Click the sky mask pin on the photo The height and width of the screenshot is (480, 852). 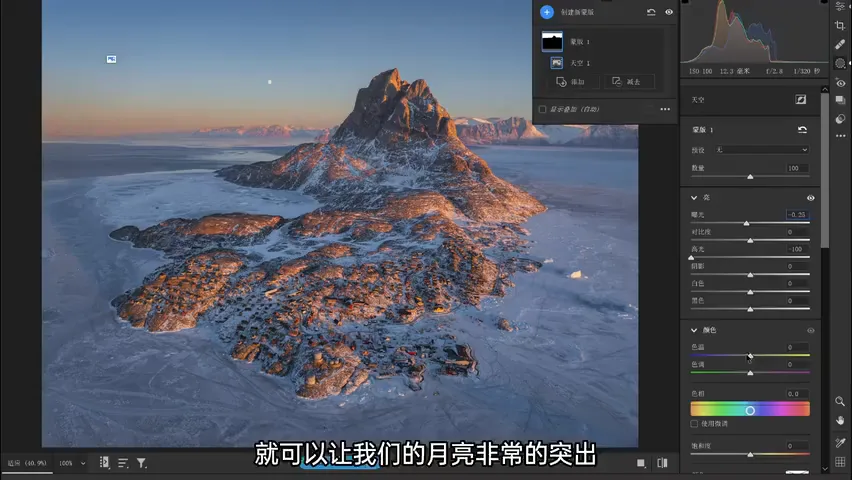(111, 59)
